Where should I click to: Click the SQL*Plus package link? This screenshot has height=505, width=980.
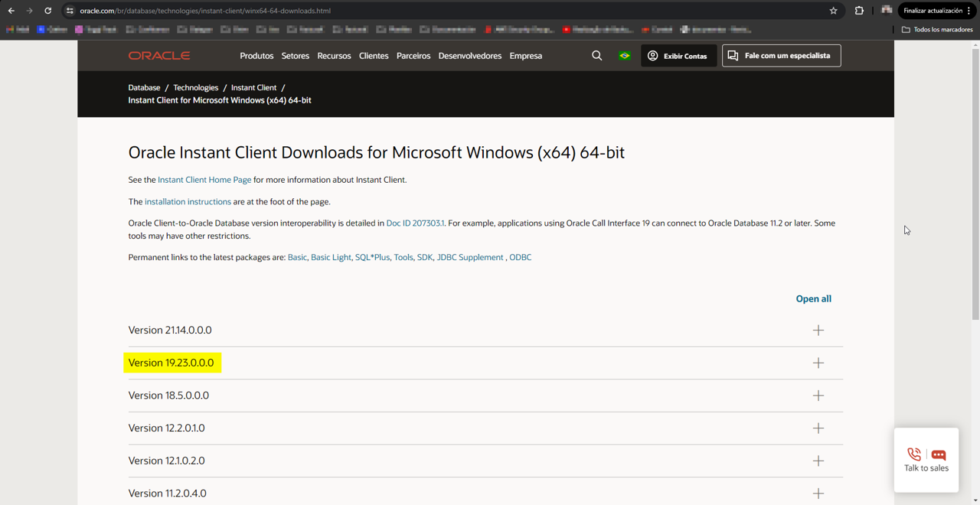(372, 257)
